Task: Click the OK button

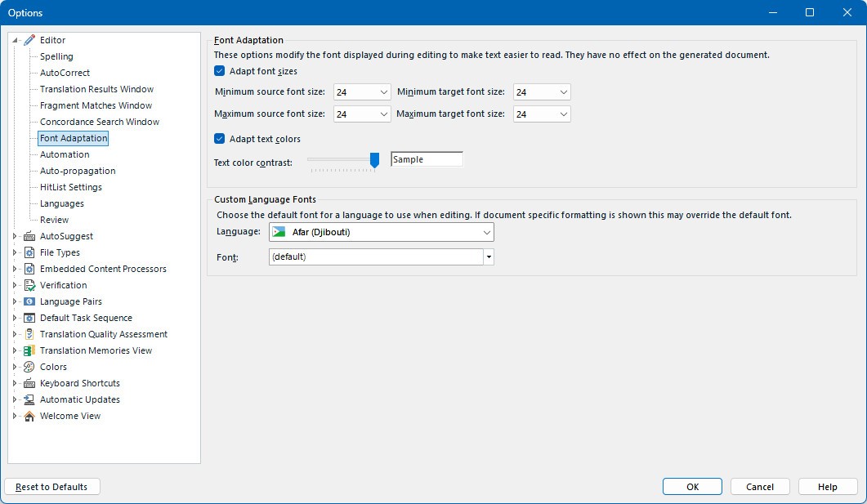Action: click(692, 487)
